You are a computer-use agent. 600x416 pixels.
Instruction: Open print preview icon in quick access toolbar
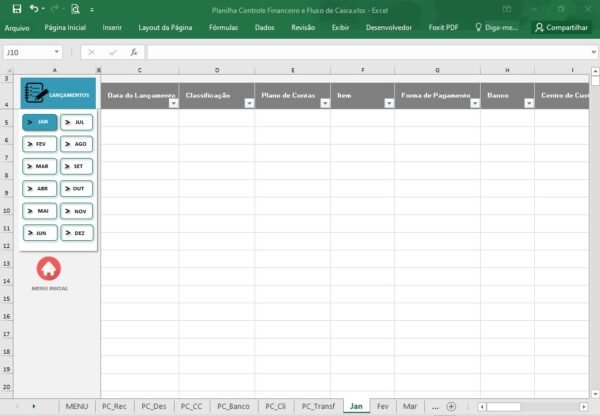75,9
